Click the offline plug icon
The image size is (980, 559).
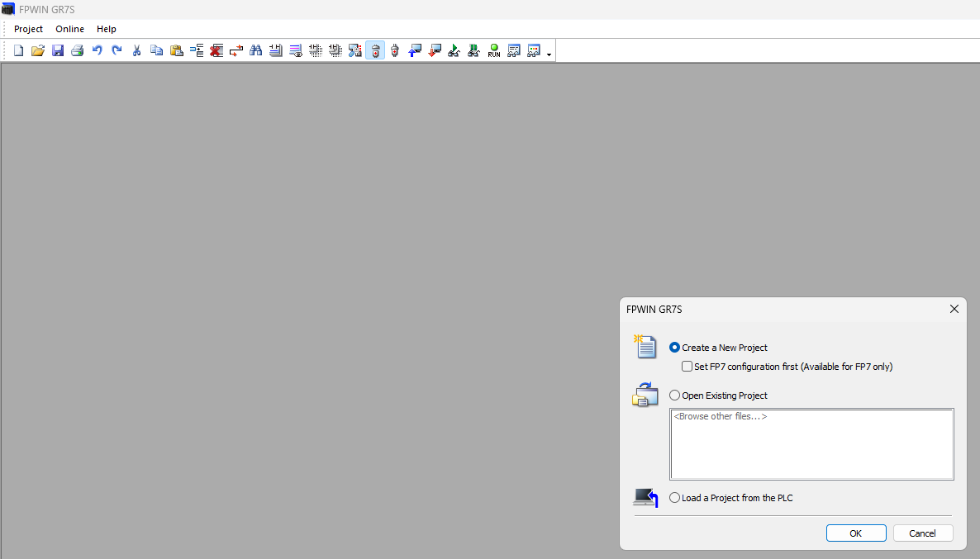pyautogui.click(x=394, y=50)
